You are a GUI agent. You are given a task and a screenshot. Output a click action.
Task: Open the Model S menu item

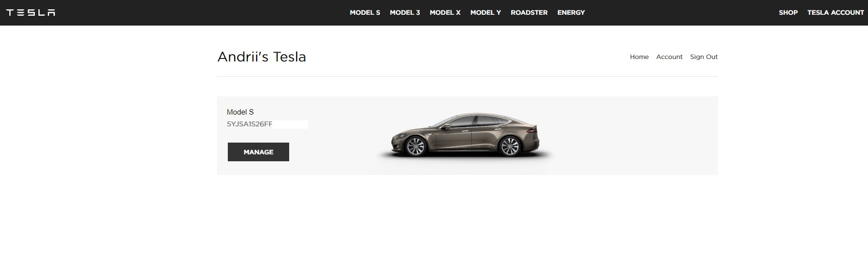(x=365, y=12)
